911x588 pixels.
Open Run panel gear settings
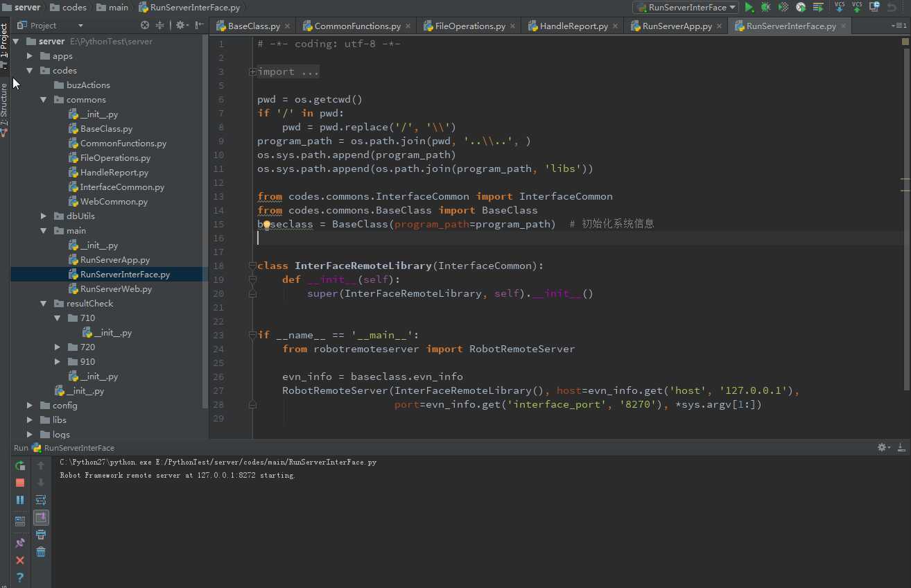pos(884,447)
